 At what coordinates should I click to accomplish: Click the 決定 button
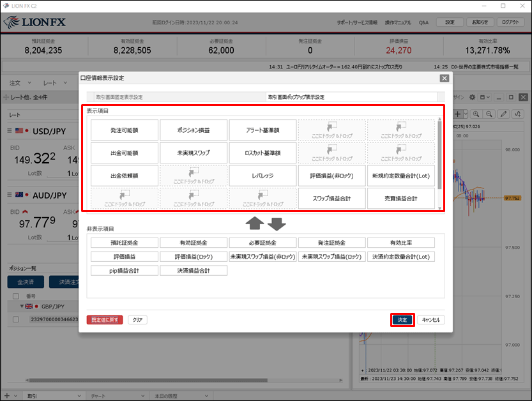click(402, 320)
